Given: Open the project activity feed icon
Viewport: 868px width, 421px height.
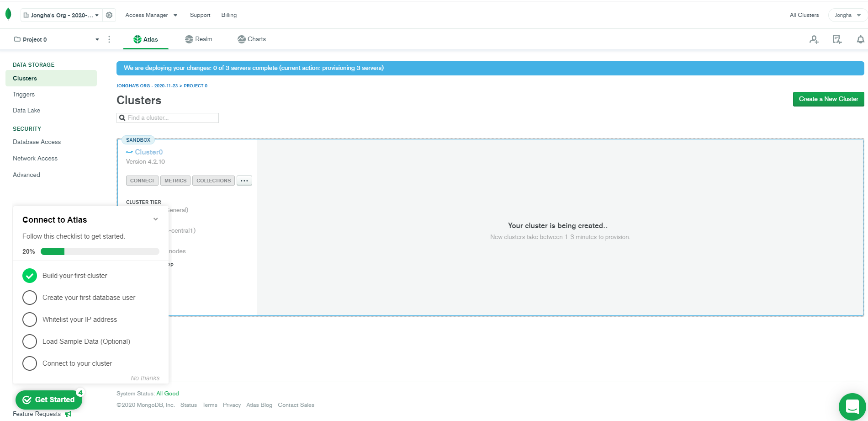Looking at the screenshot, I should pos(837,39).
